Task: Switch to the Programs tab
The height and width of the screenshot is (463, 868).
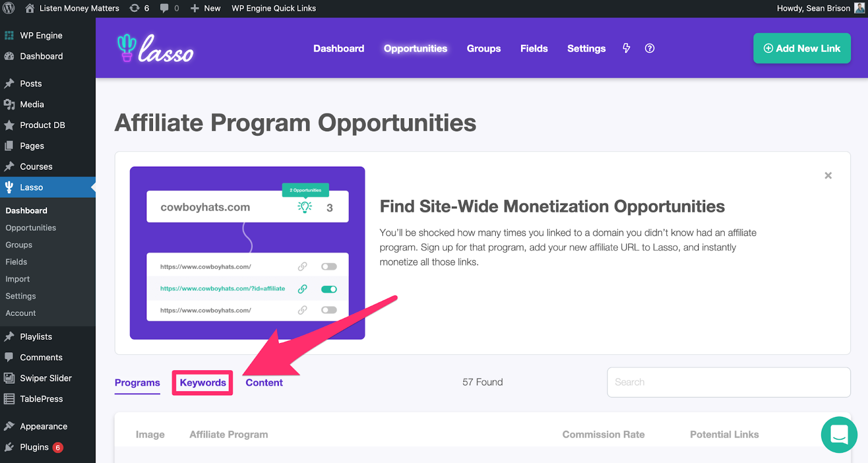Action: [x=137, y=383]
